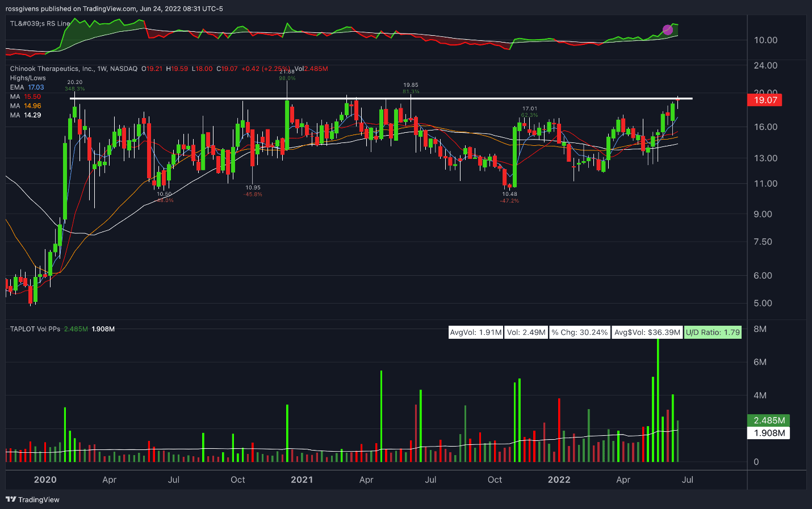This screenshot has width=812, height=509.
Task: Click the % Chg: 30.24% stat box
Action: click(x=580, y=332)
